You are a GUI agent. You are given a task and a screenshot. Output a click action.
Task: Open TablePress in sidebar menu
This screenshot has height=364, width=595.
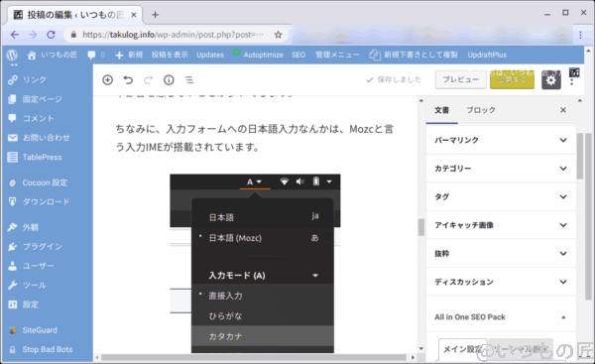click(35, 157)
